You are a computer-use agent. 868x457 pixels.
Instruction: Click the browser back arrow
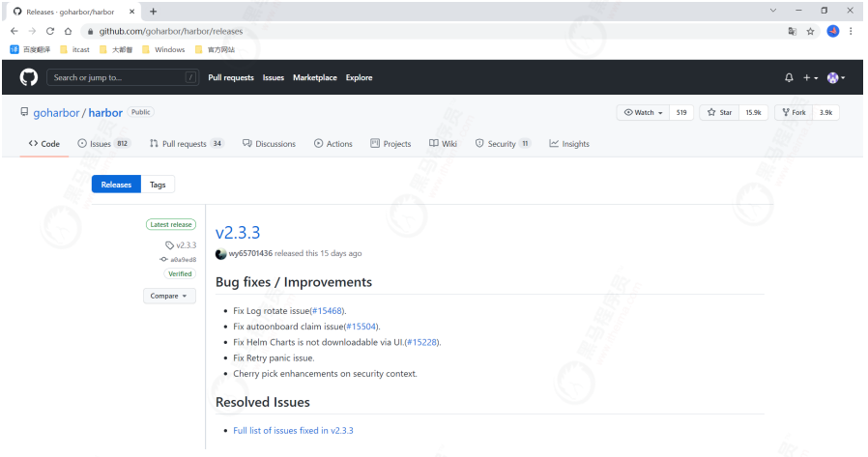click(14, 31)
